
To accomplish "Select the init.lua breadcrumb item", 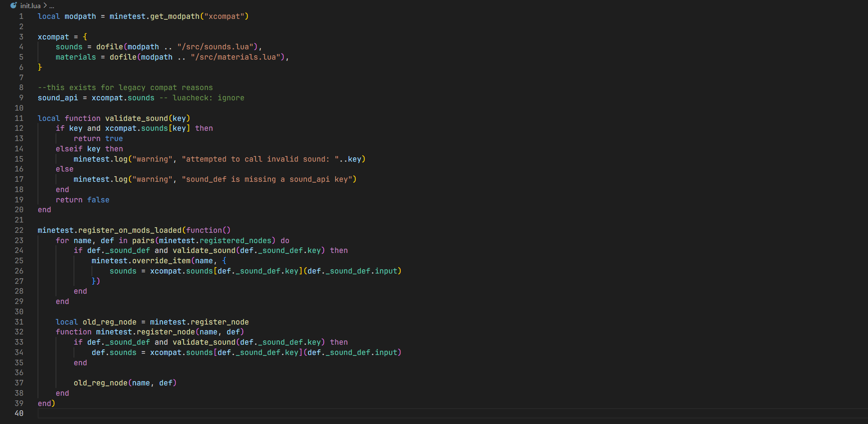I will 30,6.
